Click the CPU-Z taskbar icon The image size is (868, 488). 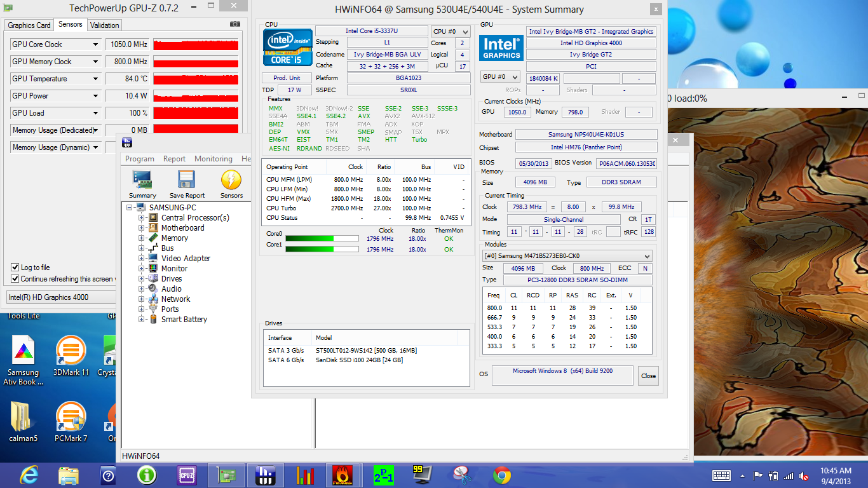point(186,475)
